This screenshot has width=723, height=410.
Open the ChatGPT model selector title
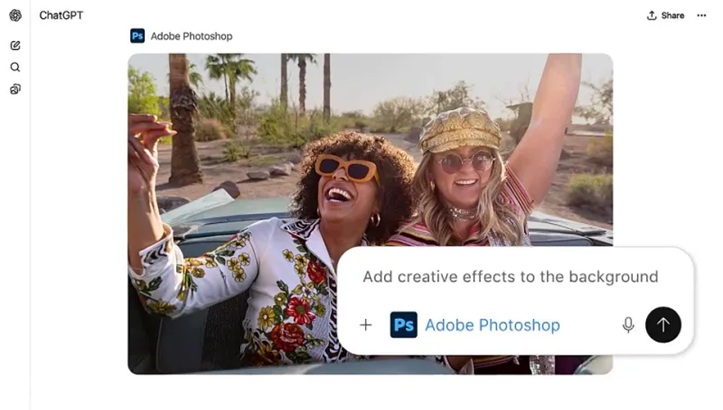[x=61, y=15]
